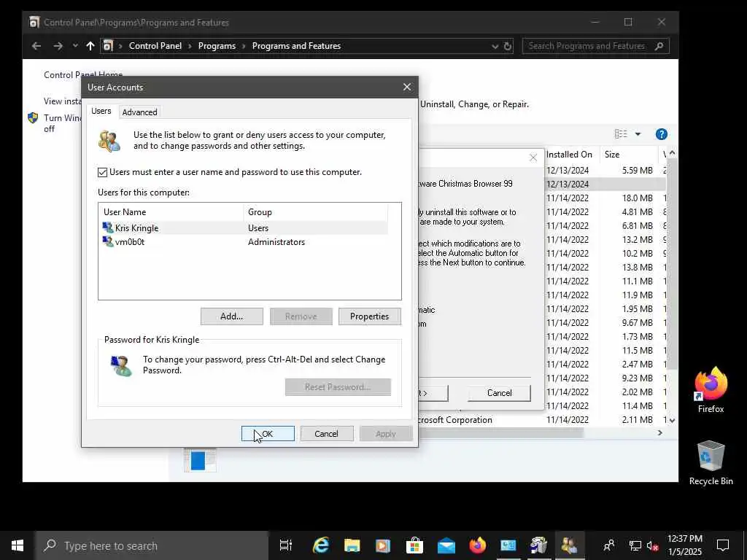The height and width of the screenshot is (560, 747).
Task: Refresh the Programs and Features view
Action: click(508, 46)
